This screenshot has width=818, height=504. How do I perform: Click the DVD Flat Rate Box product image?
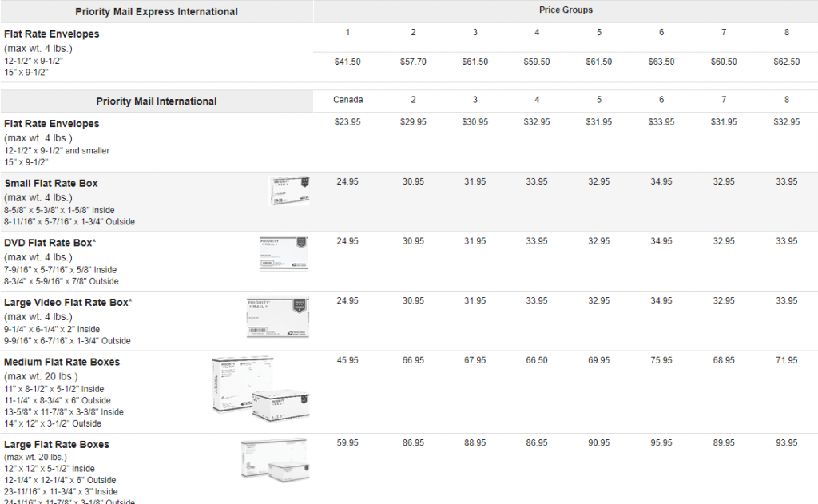pyautogui.click(x=284, y=252)
